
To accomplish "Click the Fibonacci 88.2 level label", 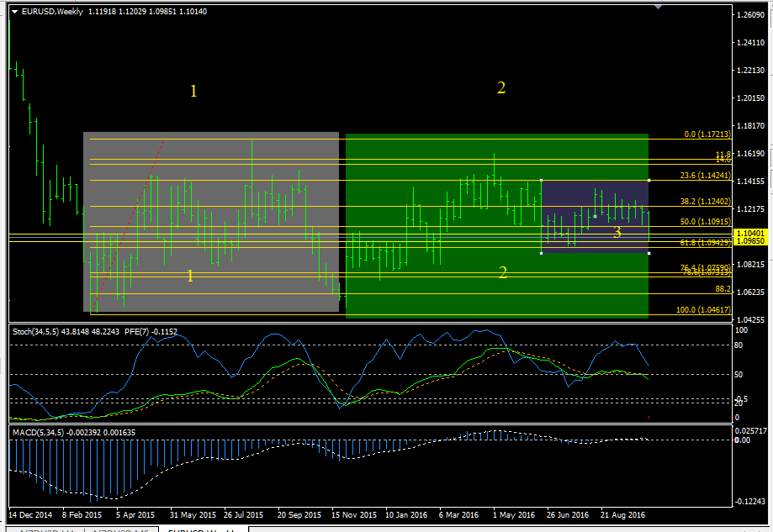I will click(x=723, y=288).
